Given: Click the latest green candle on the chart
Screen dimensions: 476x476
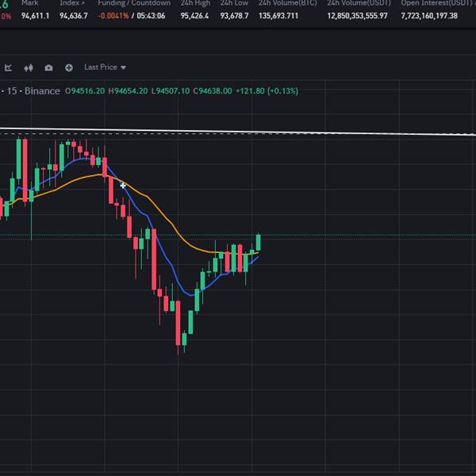Looking at the screenshot, I should (259, 242).
